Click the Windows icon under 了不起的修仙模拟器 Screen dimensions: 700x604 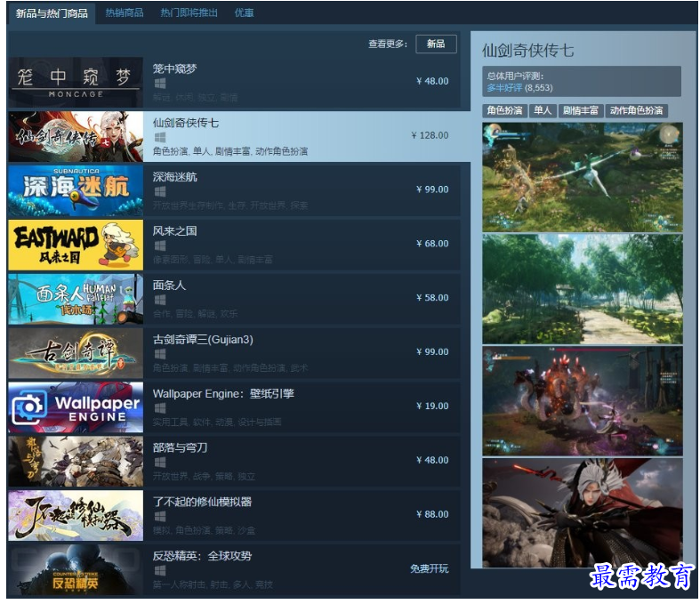[160, 517]
